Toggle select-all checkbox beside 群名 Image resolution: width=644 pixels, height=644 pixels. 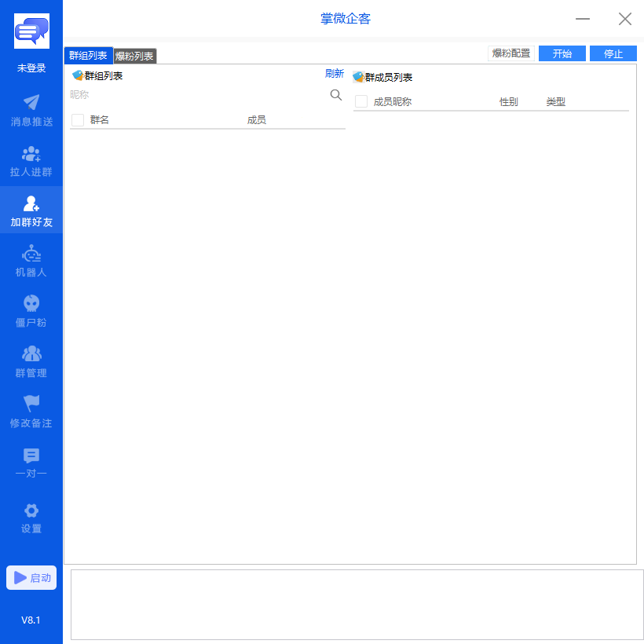[x=78, y=120]
